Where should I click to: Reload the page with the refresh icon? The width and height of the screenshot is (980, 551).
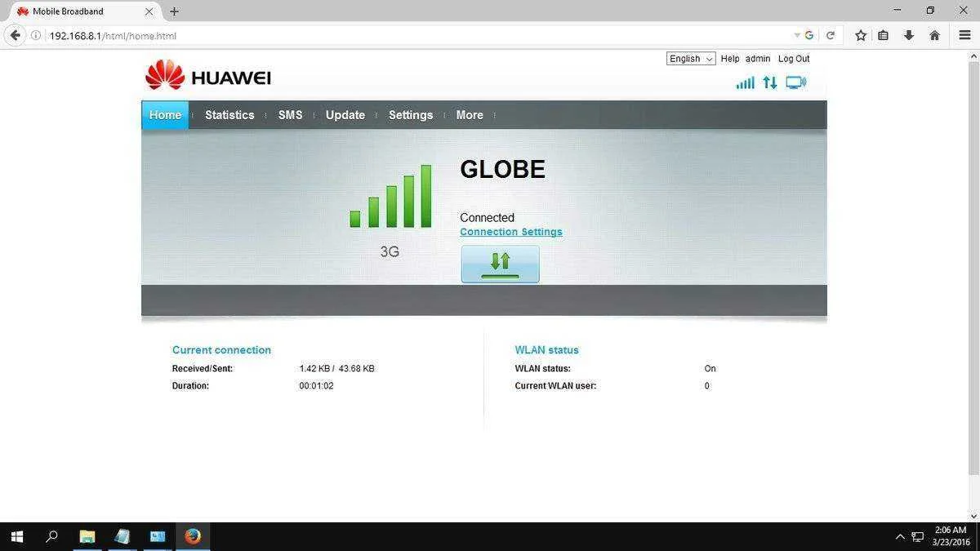831,35
